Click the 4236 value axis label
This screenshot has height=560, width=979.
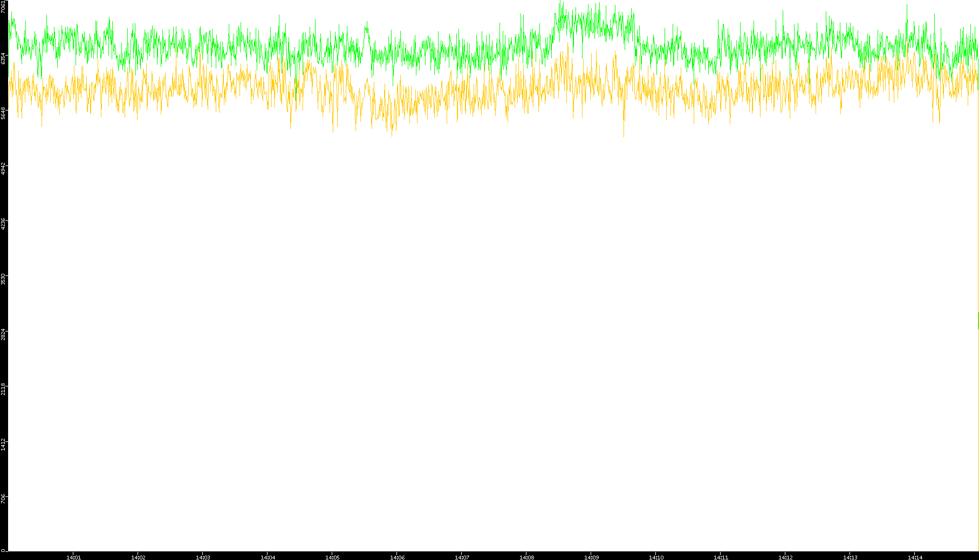pos(3,224)
